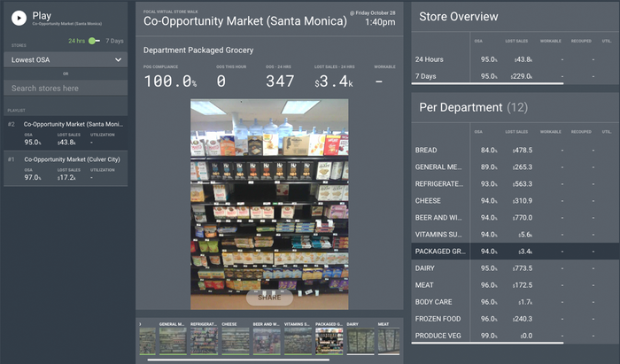Click the Store Overview heading
620x364 pixels.
click(x=458, y=17)
